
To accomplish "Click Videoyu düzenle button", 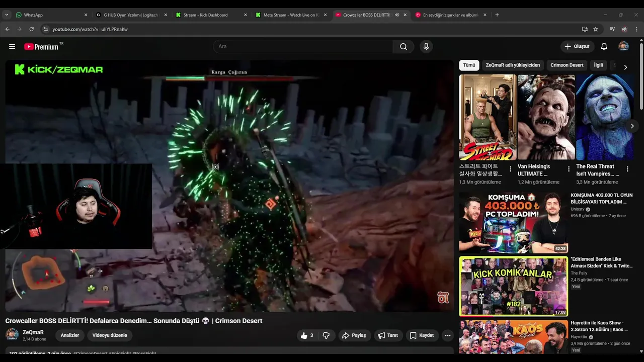I will tap(110, 335).
